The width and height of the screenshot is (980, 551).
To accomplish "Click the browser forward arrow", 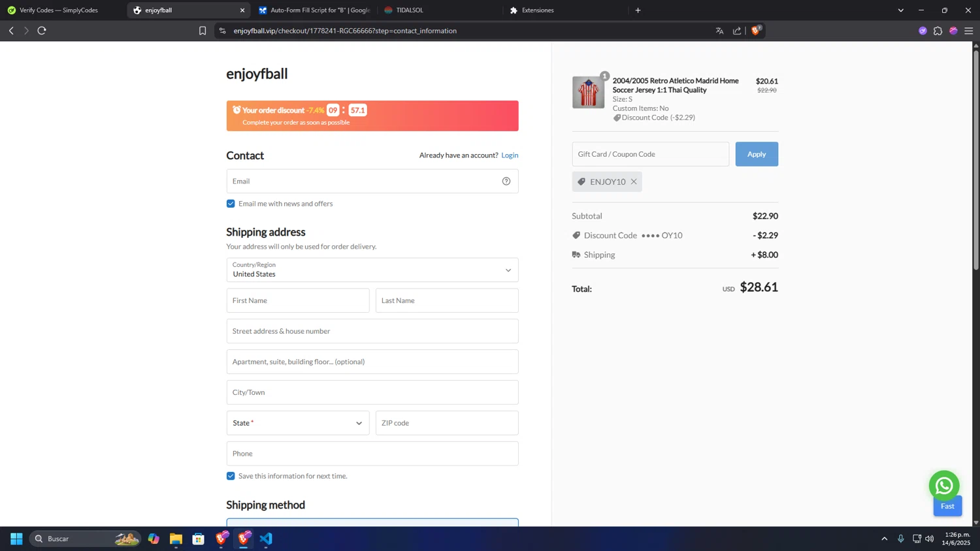I will (26, 31).
